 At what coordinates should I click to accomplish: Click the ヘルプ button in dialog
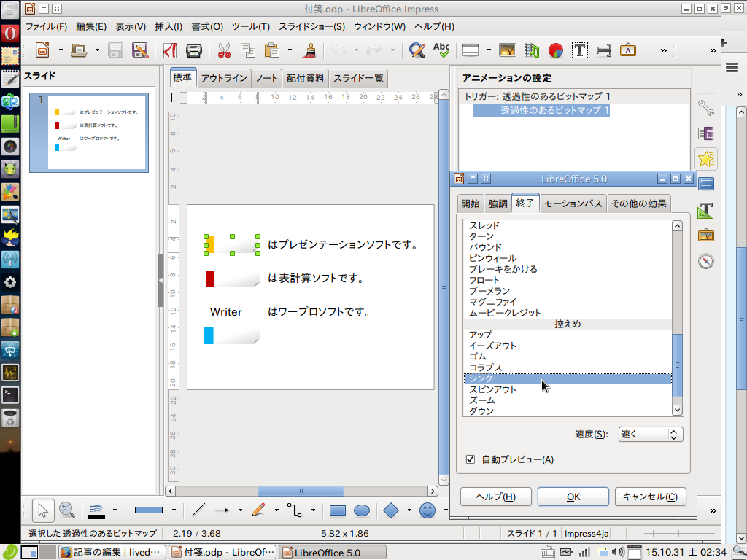[496, 497]
